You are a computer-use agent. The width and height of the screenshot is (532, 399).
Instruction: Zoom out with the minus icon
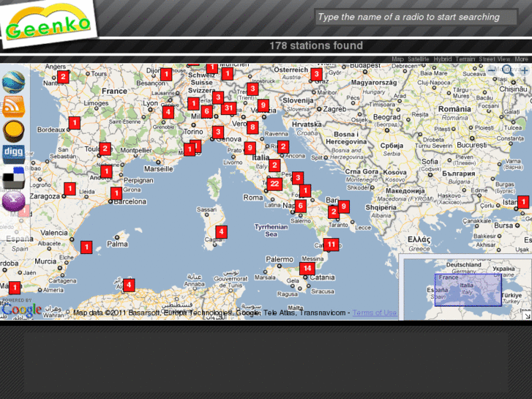491,70
